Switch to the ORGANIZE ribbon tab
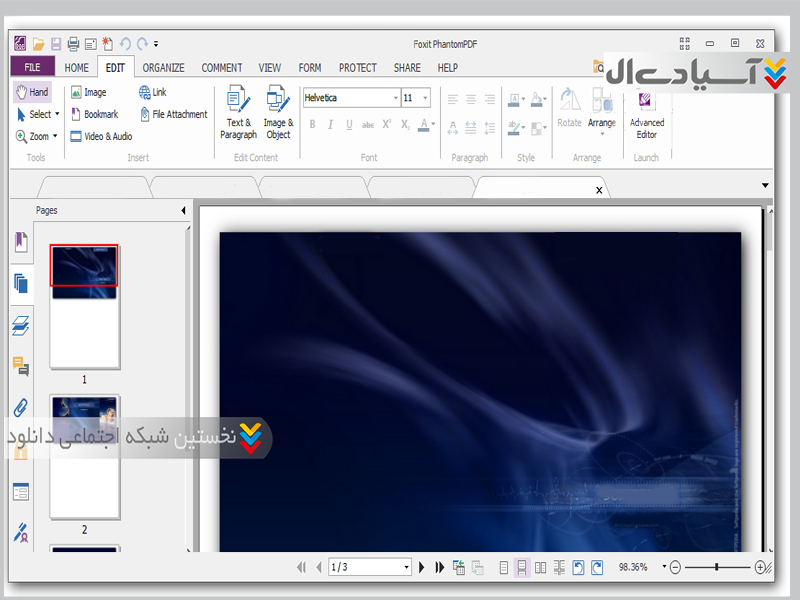This screenshot has width=800, height=600. point(163,68)
